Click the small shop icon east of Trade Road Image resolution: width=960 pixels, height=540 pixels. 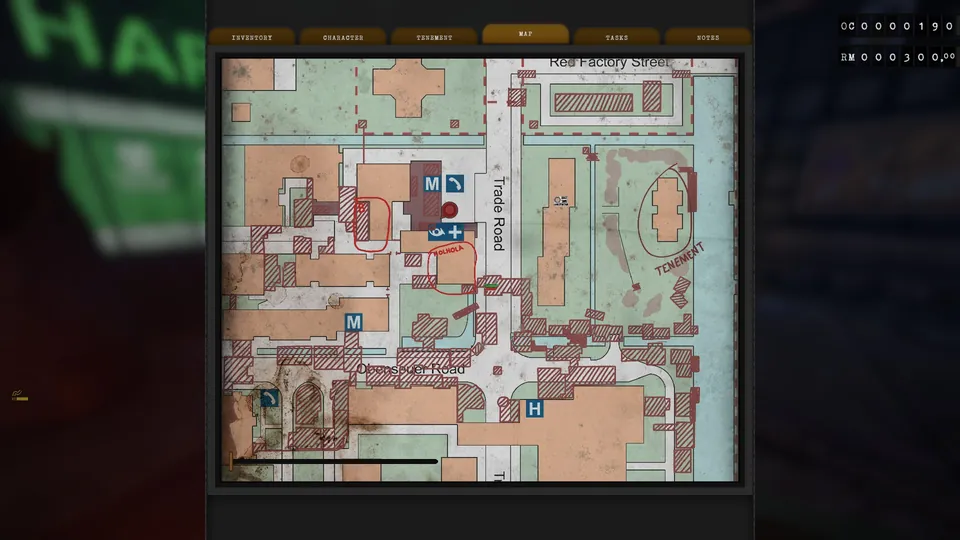coord(560,200)
